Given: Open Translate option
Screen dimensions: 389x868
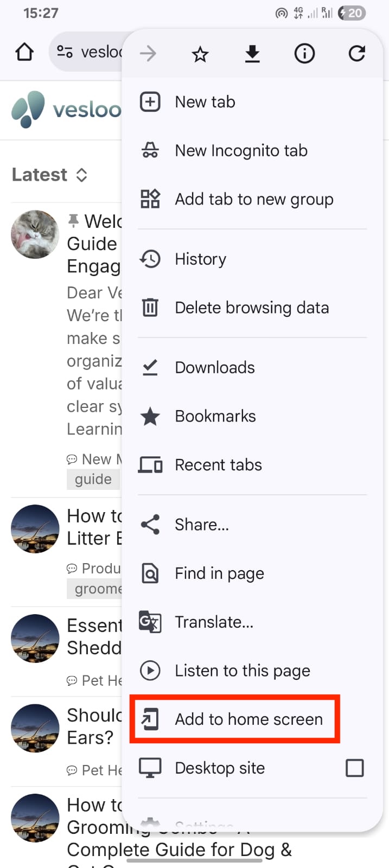Looking at the screenshot, I should 214,622.
